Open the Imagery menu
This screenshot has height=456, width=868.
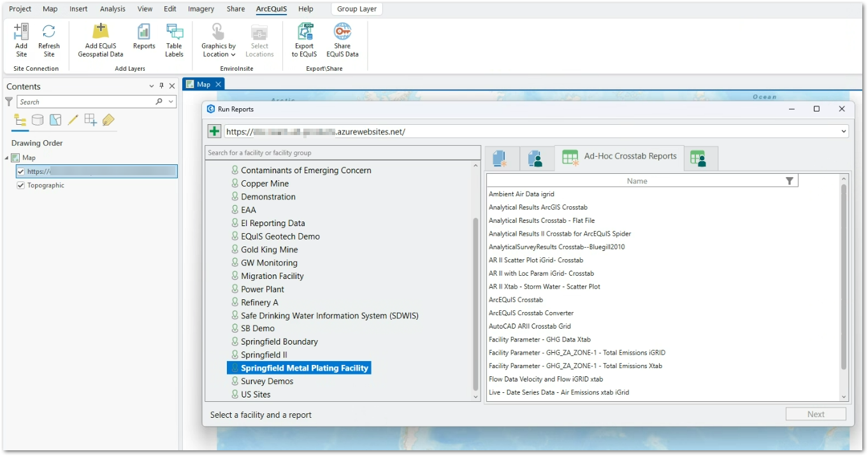[x=201, y=9]
